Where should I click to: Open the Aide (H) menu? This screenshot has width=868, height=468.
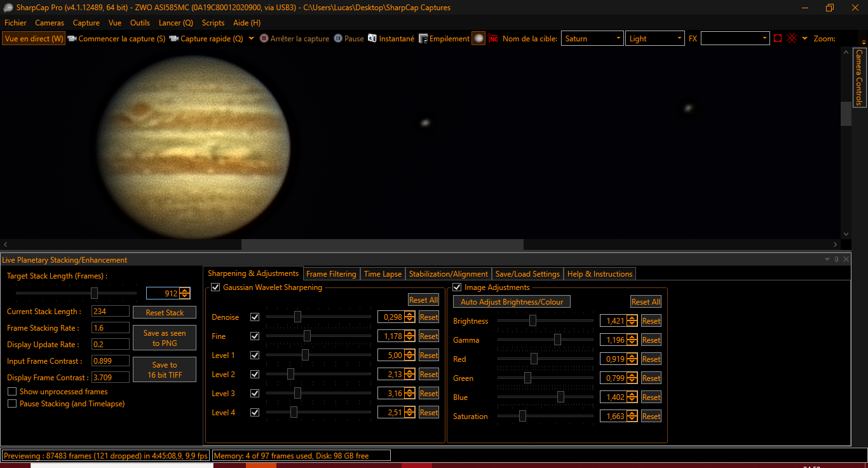pyautogui.click(x=247, y=23)
